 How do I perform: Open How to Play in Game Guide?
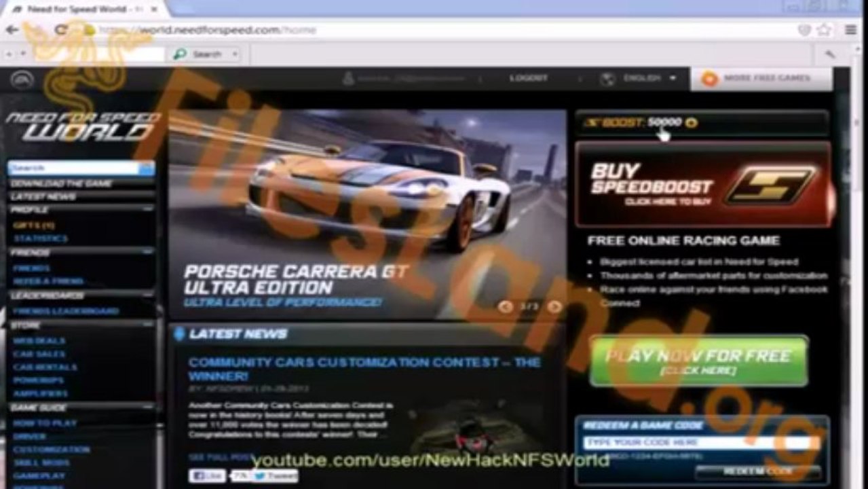(x=45, y=423)
